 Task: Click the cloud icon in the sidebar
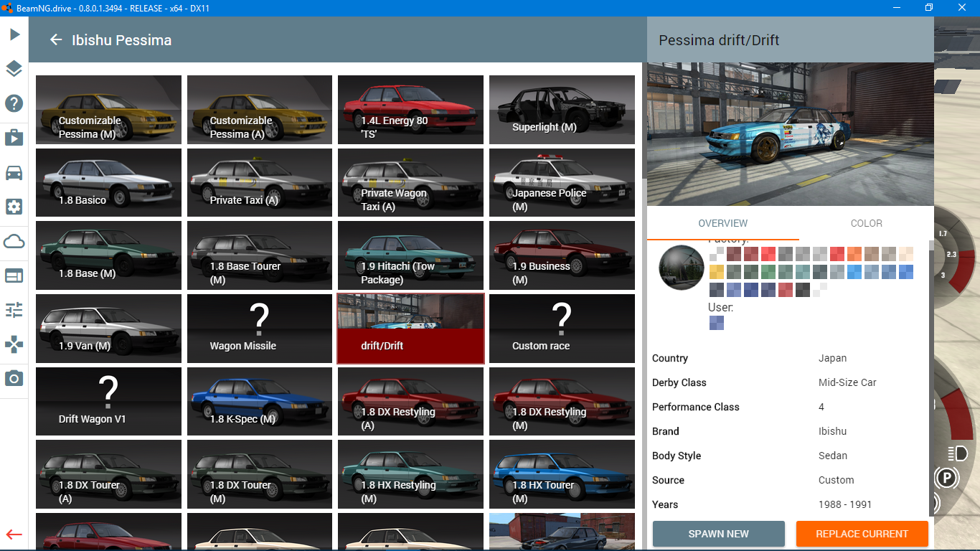14,241
